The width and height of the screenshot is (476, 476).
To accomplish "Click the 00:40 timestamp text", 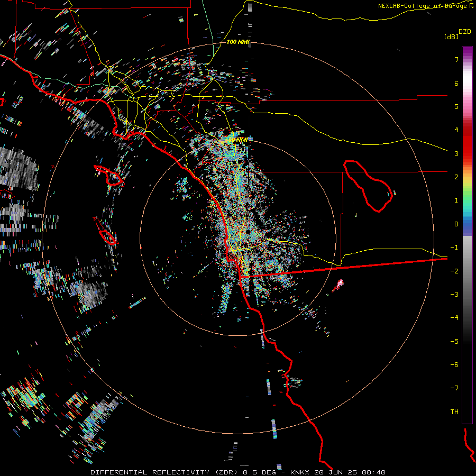I will tap(374, 472).
